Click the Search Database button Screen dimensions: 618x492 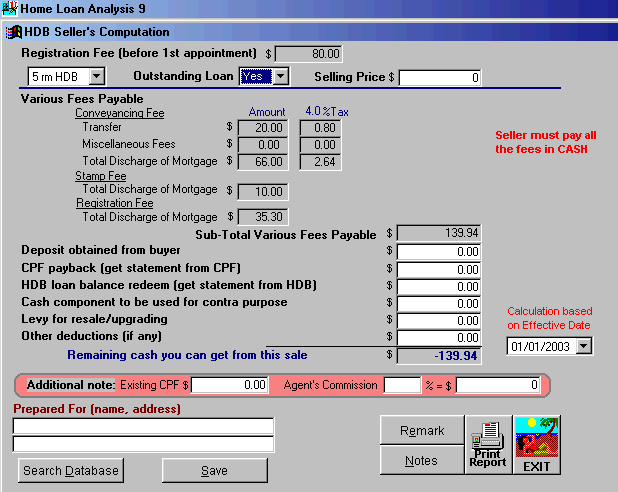point(71,470)
